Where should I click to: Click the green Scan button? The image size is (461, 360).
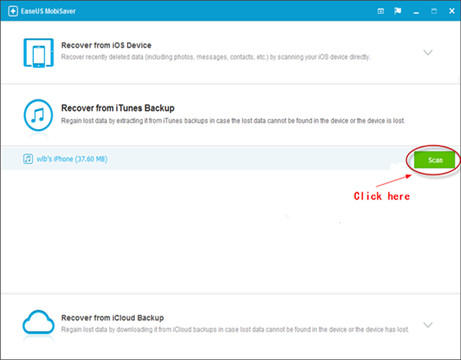click(x=434, y=160)
